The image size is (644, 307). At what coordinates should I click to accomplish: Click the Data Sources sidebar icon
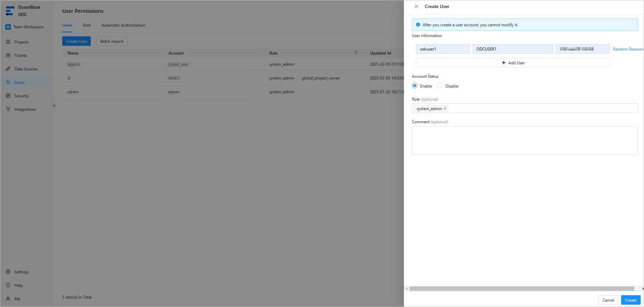(x=8, y=69)
